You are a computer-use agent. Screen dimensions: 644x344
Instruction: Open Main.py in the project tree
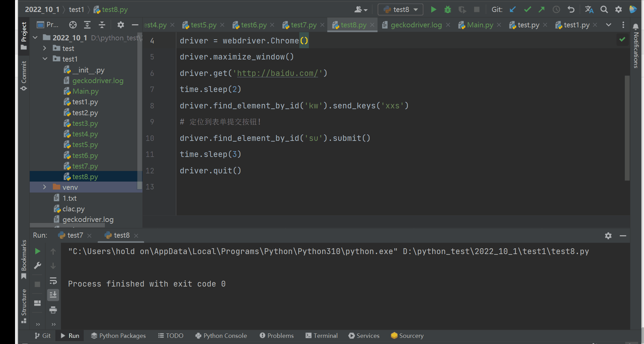85,91
